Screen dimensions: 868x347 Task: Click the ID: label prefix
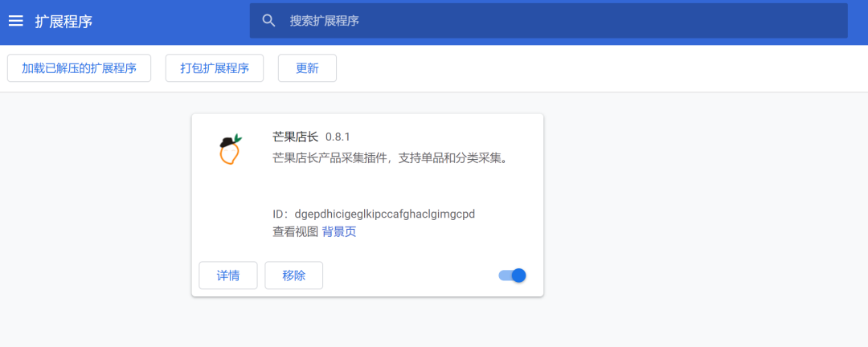click(x=281, y=214)
